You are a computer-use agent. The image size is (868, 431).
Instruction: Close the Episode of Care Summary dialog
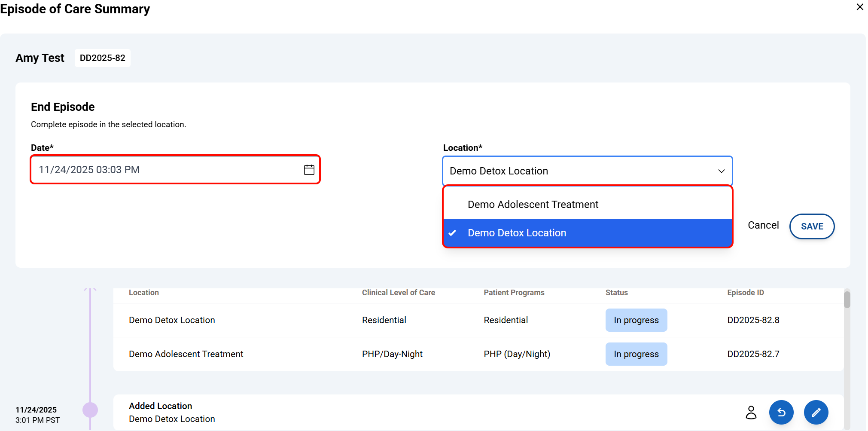click(860, 7)
